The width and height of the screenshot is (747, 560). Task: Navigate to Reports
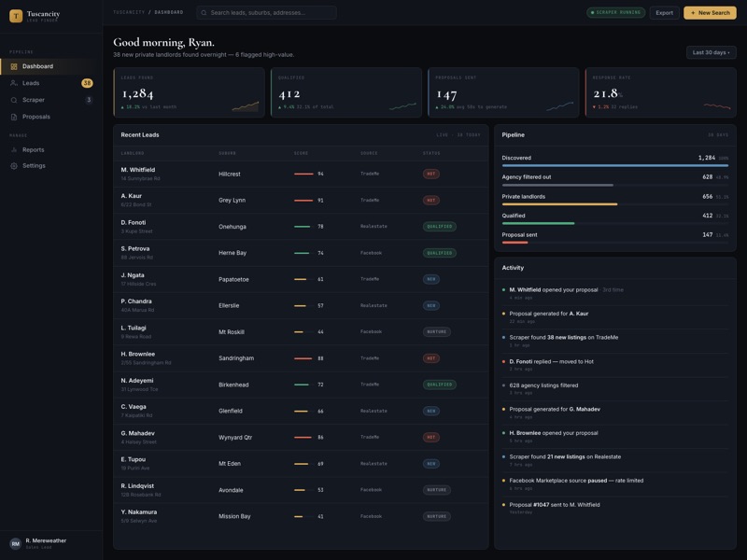point(51,149)
